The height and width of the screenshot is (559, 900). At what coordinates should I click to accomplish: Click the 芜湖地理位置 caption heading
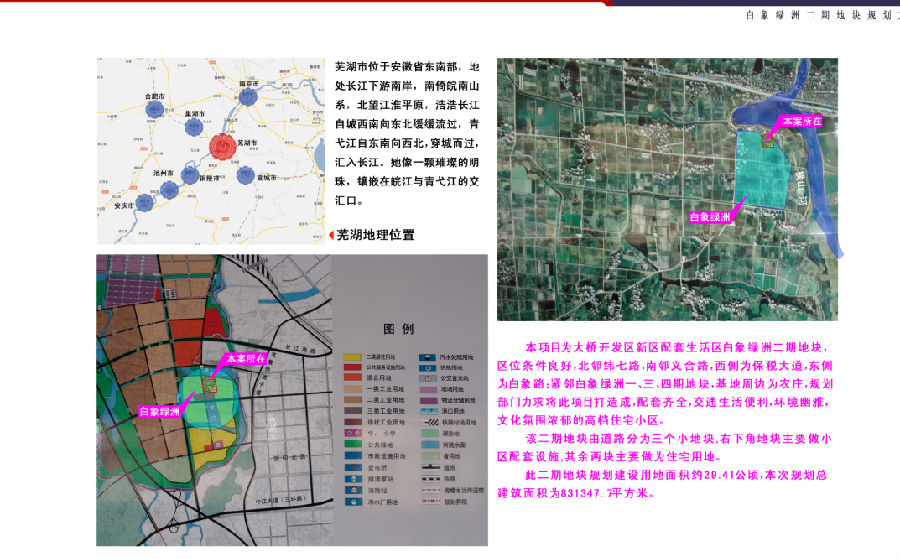pyautogui.click(x=375, y=236)
